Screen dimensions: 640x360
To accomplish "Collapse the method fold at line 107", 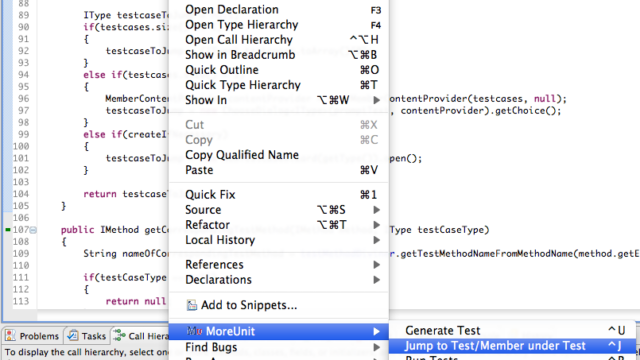I will point(33,230).
